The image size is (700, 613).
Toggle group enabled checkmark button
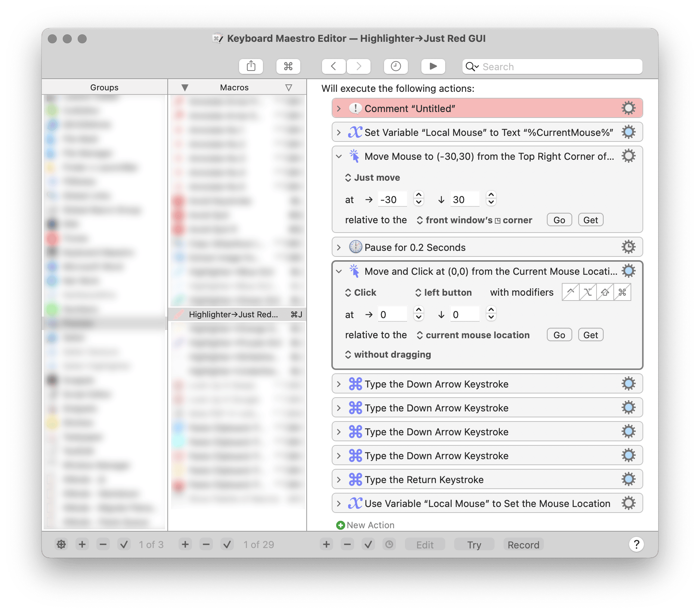tap(124, 545)
